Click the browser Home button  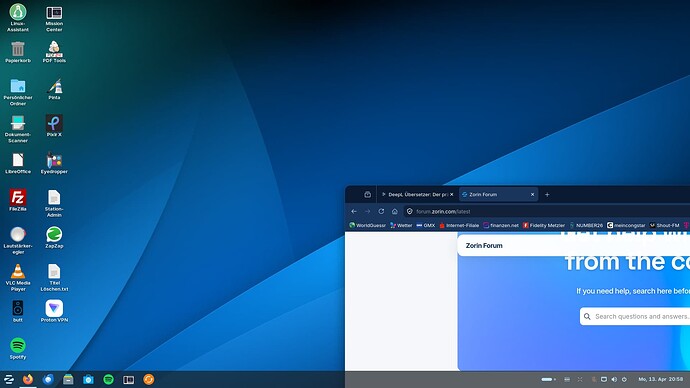point(395,212)
